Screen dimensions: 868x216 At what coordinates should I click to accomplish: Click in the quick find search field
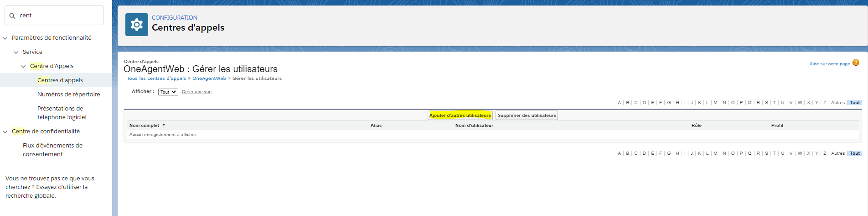(59, 16)
